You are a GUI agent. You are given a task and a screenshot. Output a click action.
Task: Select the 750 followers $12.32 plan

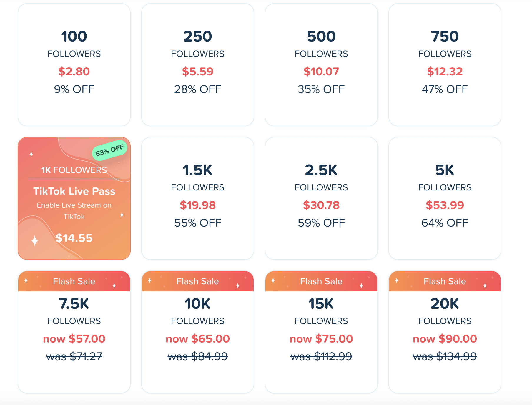(445, 65)
